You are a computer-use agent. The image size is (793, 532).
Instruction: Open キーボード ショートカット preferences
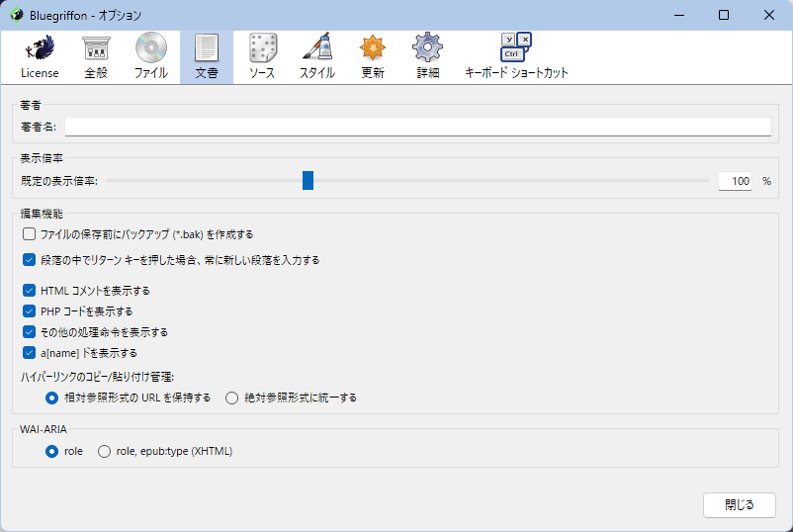(x=516, y=56)
